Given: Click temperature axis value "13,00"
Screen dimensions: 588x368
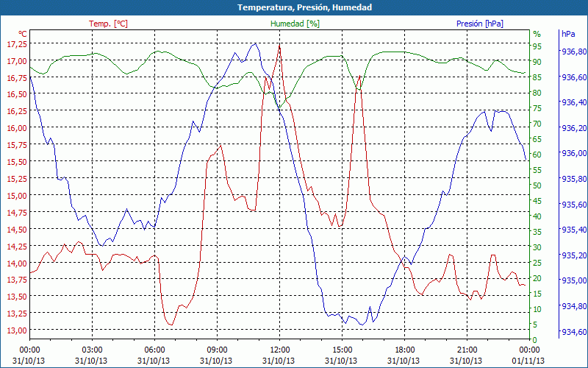Looking at the screenshot, I should click(17, 330).
